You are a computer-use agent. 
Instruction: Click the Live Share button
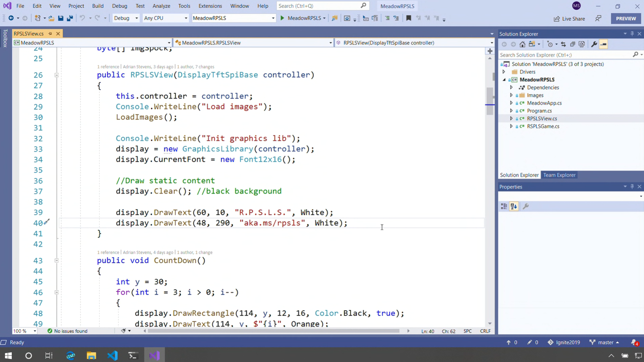click(x=569, y=19)
